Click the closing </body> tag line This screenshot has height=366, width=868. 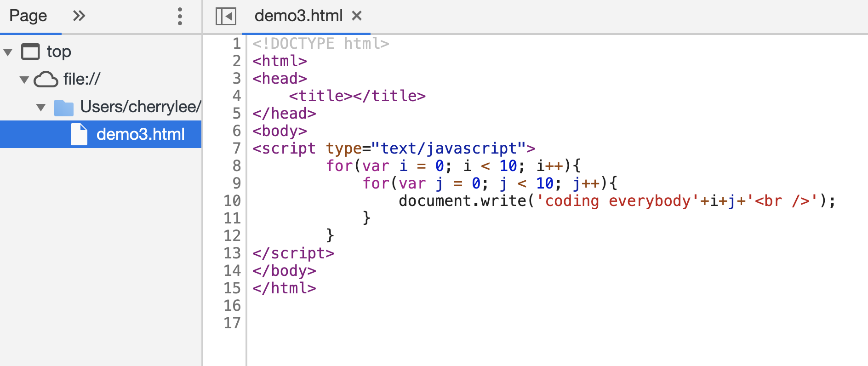pyautogui.click(x=284, y=270)
